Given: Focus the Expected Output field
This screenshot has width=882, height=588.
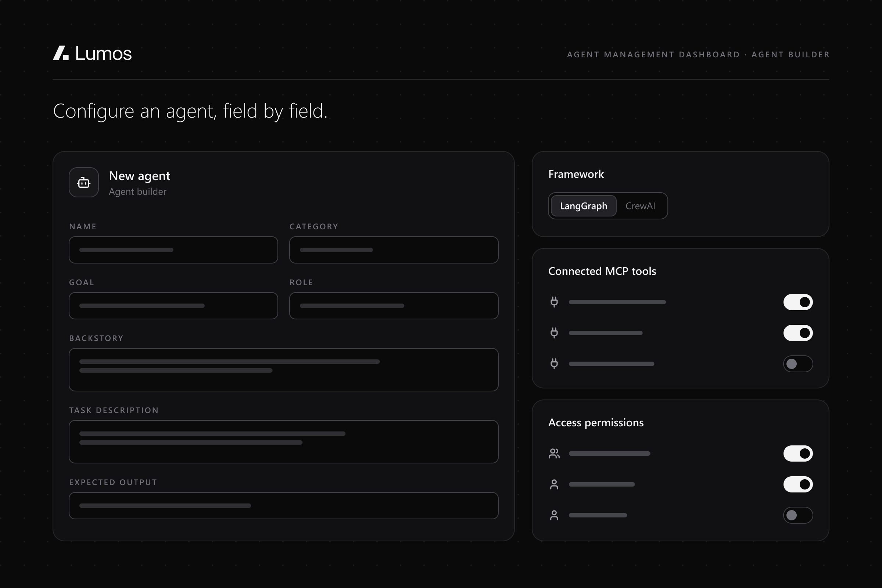Looking at the screenshot, I should tap(283, 506).
